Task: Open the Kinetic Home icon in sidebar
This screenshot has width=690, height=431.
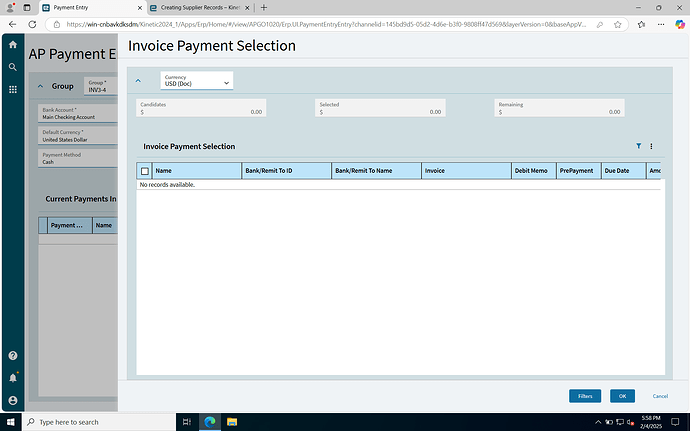Action: coord(13,44)
